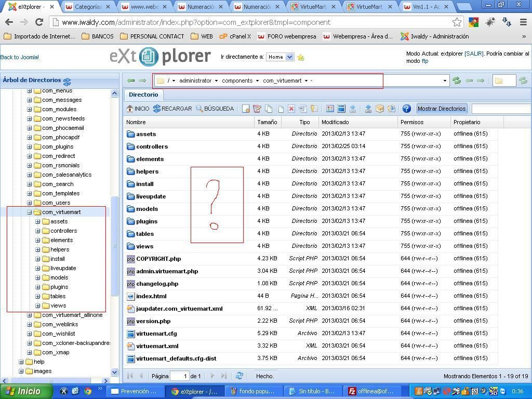Click the Back to Joomla! link
The image size is (532, 399).
pos(20,57)
